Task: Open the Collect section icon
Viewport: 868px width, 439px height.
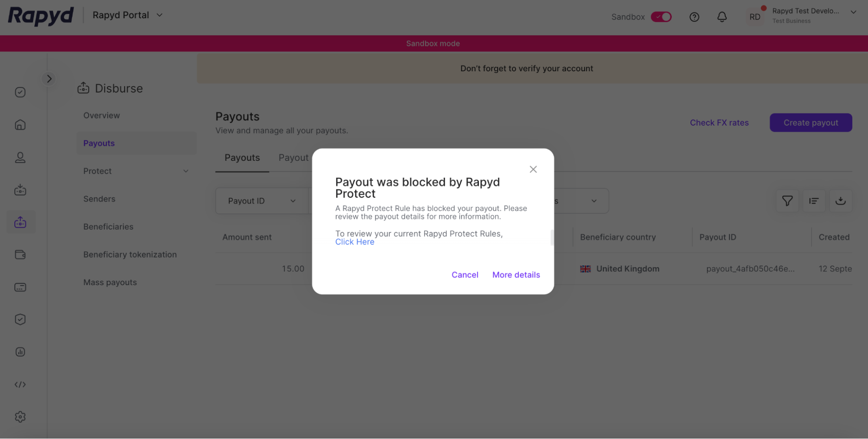Action: click(x=20, y=190)
